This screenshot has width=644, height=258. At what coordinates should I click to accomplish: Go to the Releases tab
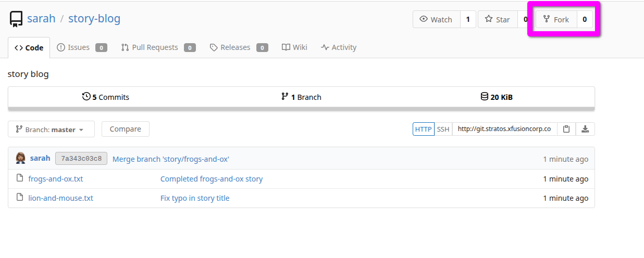239,47
